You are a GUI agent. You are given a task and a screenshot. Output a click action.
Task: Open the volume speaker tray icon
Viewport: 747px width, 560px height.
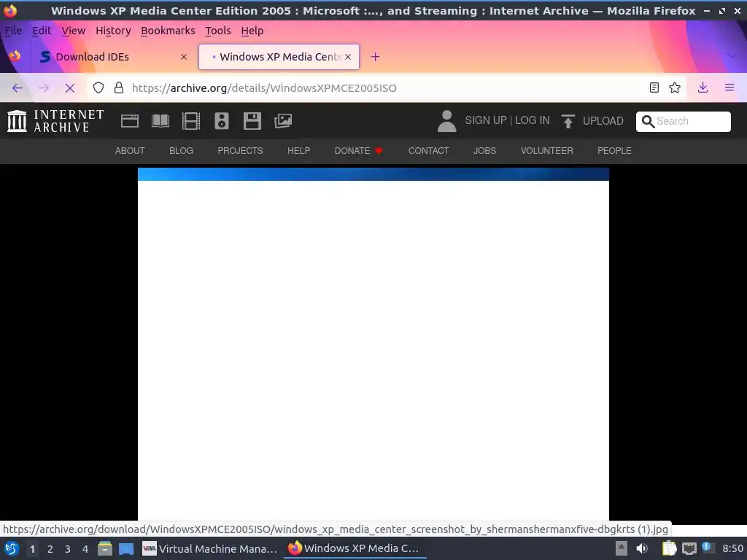(x=642, y=548)
